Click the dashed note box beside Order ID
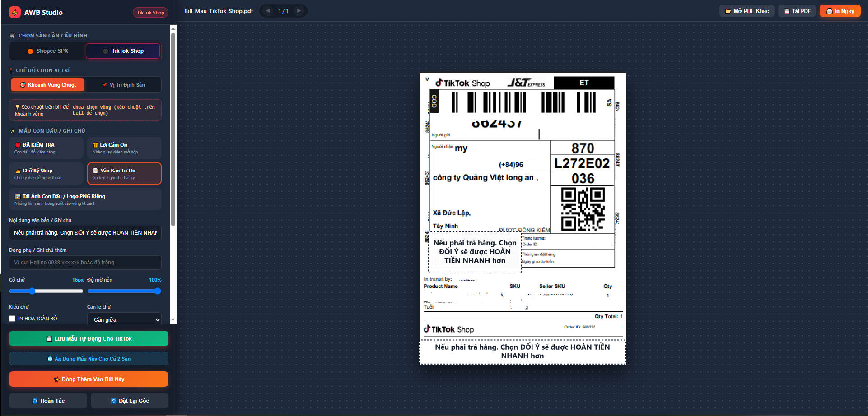This screenshot has width=868, height=416. click(x=475, y=252)
